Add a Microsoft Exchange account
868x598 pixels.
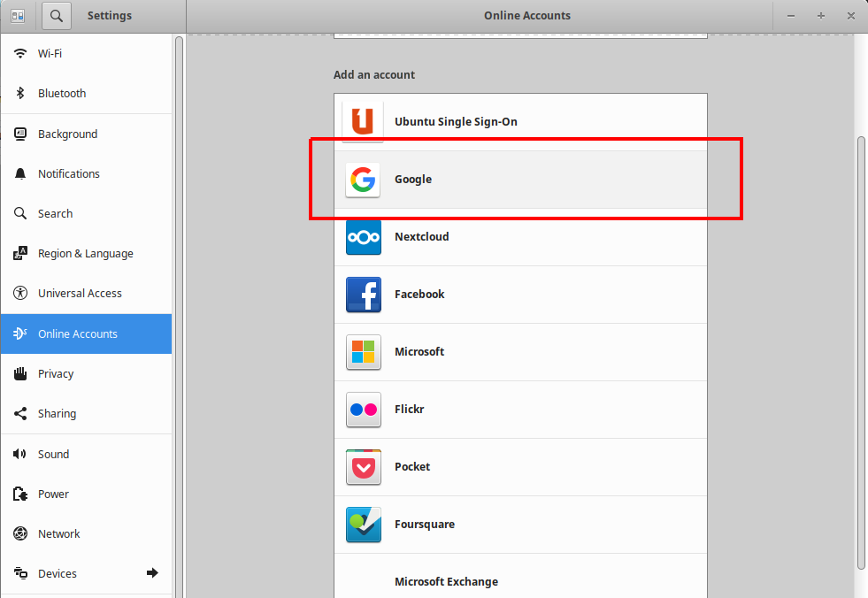coord(520,576)
